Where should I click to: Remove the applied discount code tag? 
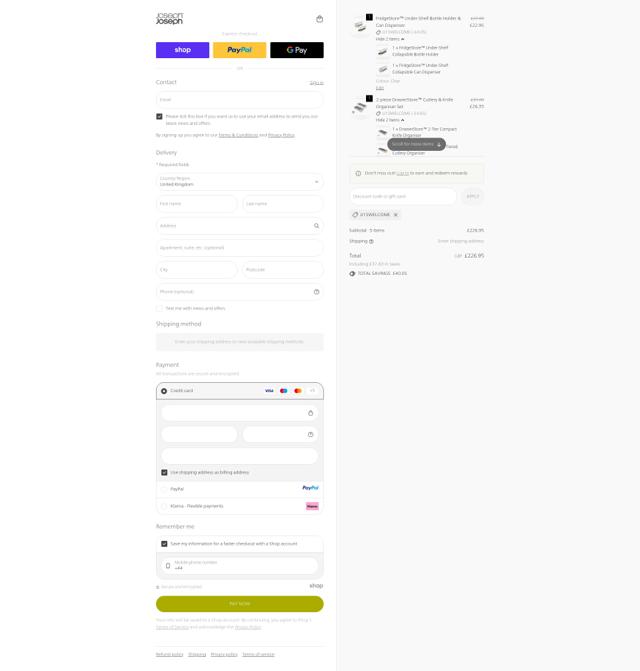396,214
